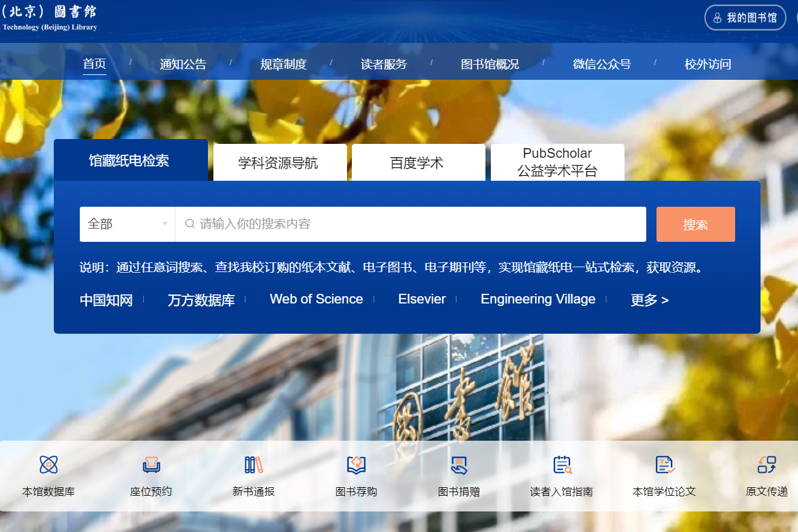Go to Web of Science link
This screenshot has height=532, width=798.
tap(316, 299)
